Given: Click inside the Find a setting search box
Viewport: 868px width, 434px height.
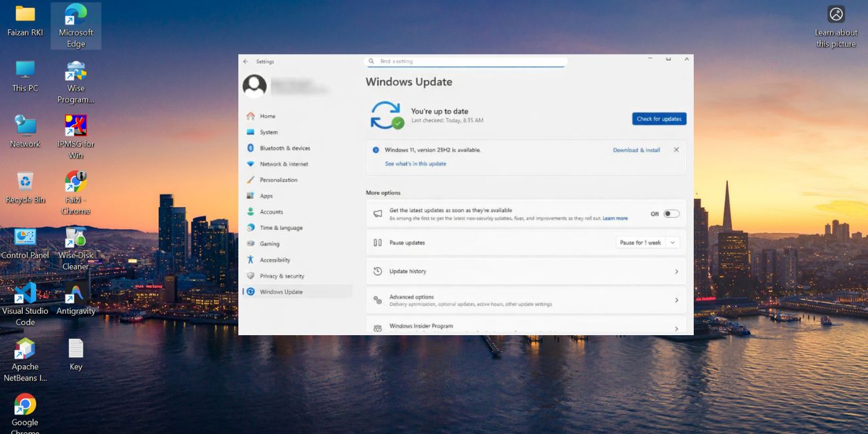Looking at the screenshot, I should [x=465, y=60].
